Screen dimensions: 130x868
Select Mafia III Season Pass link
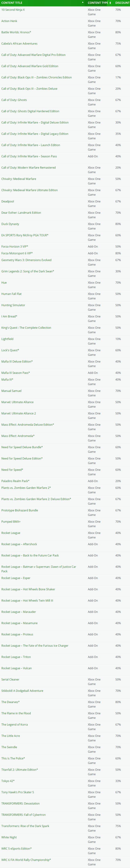tap(15, 373)
